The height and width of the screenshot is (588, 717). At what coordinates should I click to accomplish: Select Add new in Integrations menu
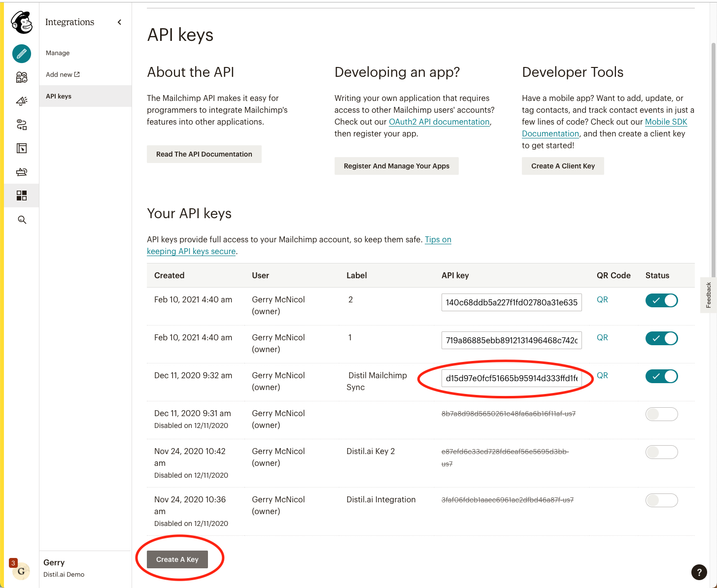[63, 74]
